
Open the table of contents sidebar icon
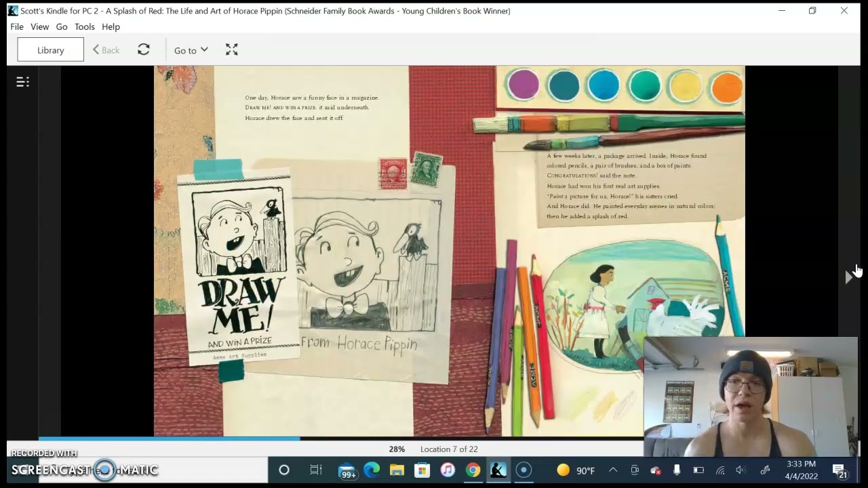pyautogui.click(x=23, y=82)
